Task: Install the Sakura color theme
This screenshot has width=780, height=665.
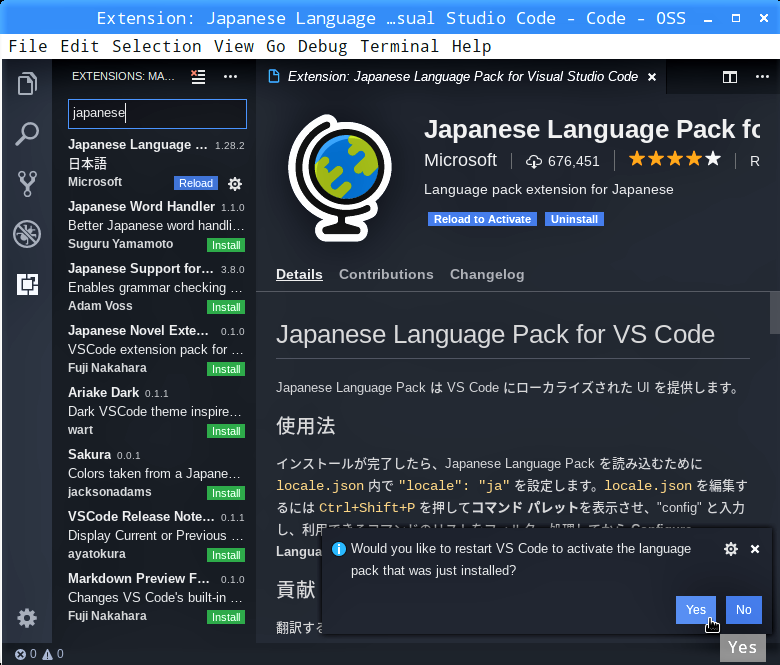Action: [x=226, y=493]
